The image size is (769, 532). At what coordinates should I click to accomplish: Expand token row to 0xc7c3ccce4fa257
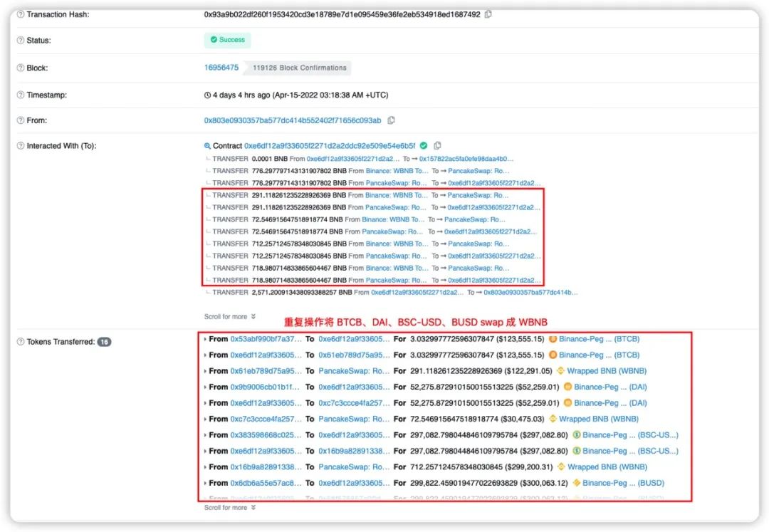pos(205,402)
